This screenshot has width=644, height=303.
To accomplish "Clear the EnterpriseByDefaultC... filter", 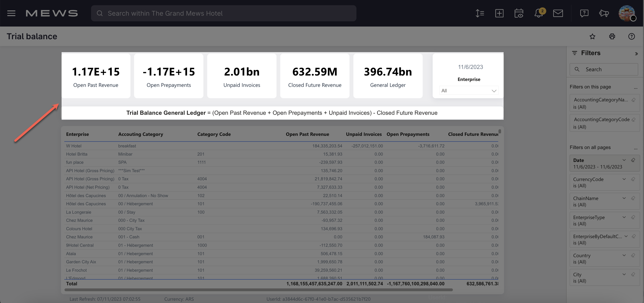I will (x=634, y=236).
